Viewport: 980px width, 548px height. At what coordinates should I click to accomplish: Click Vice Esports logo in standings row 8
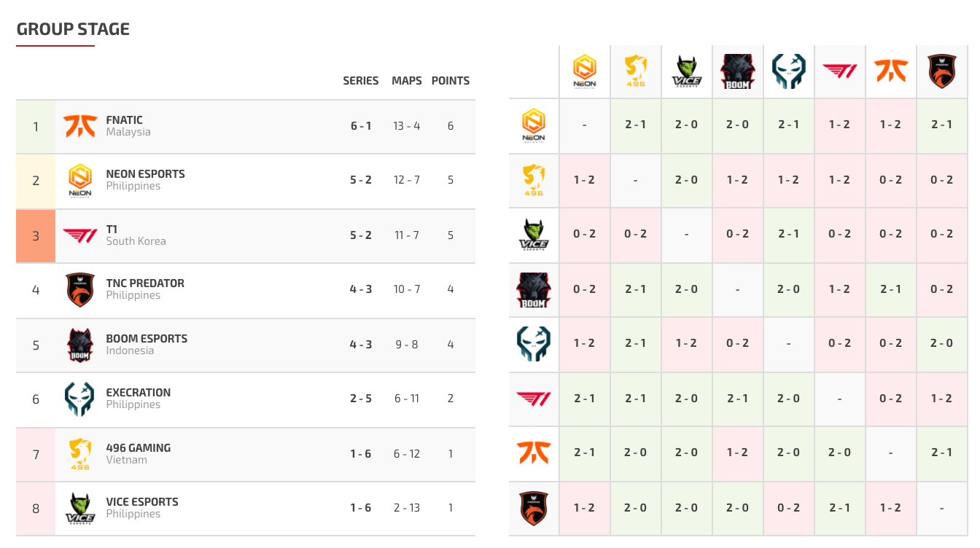[79, 509]
